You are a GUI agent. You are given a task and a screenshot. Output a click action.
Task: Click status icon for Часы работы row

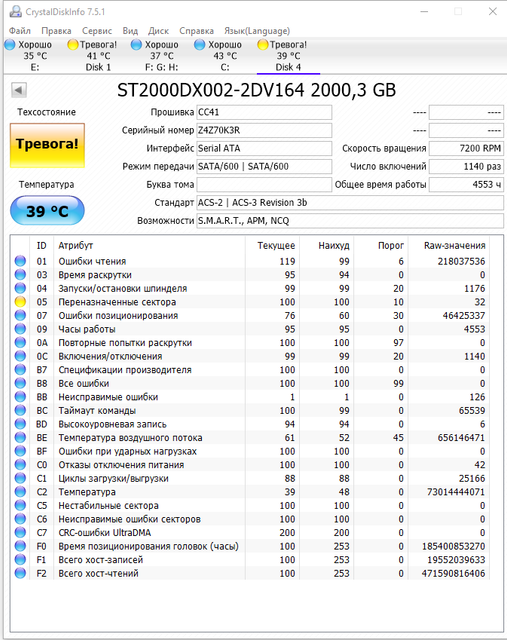20,329
